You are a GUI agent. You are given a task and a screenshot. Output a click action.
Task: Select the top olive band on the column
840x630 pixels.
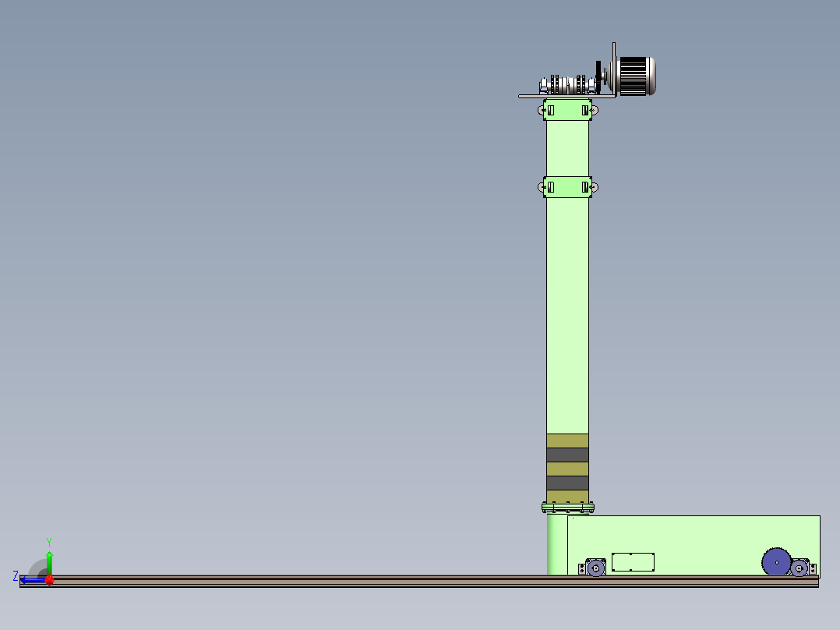[568, 441]
